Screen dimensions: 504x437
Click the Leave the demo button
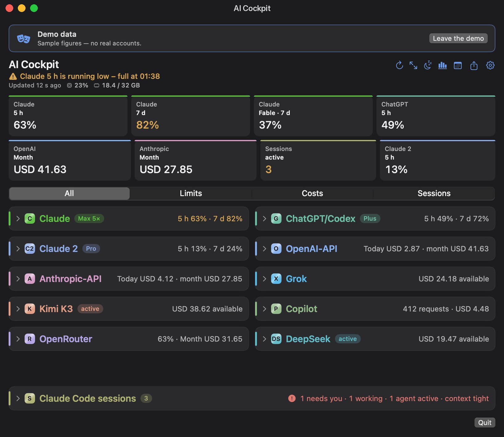[x=458, y=38]
